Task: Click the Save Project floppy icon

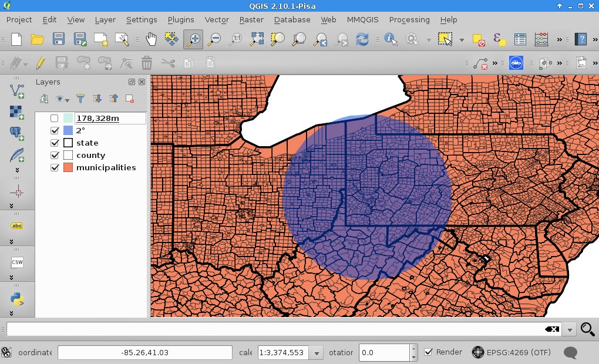Action: 59,39
